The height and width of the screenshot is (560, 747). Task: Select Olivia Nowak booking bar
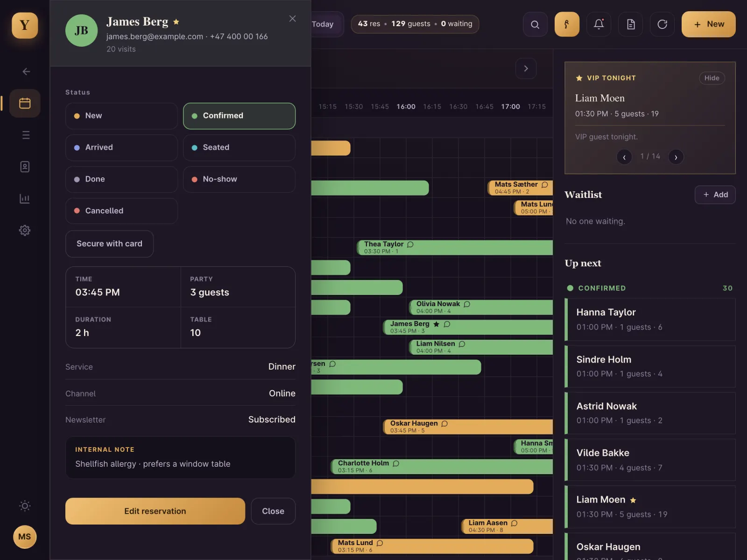(481, 307)
